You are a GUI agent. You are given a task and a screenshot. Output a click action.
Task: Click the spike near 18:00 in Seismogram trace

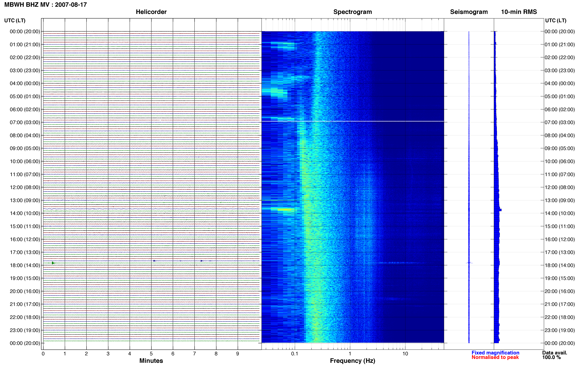[469, 263]
